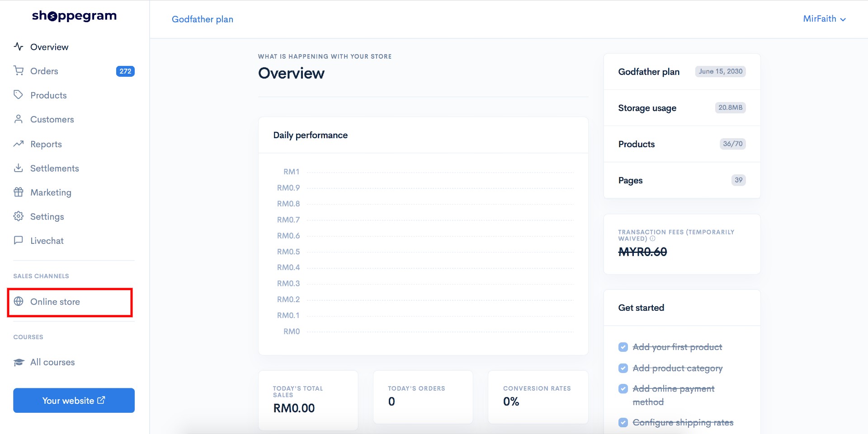This screenshot has width=868, height=434.
Task: Expand the MirFaith account dropdown
Action: [824, 19]
